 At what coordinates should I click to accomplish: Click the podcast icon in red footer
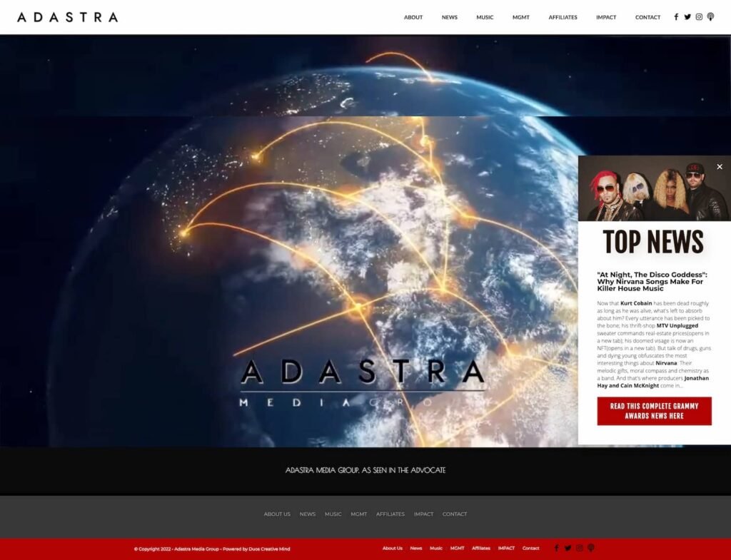tap(591, 549)
